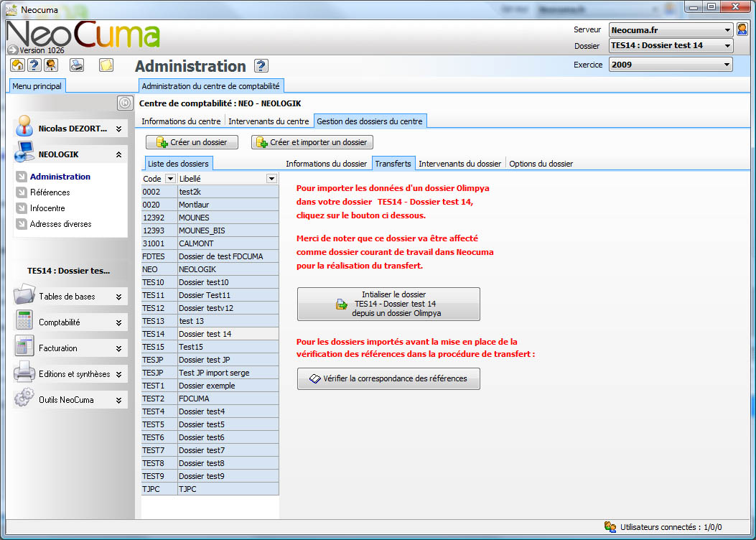Open Administration in the sidebar

coord(60,177)
